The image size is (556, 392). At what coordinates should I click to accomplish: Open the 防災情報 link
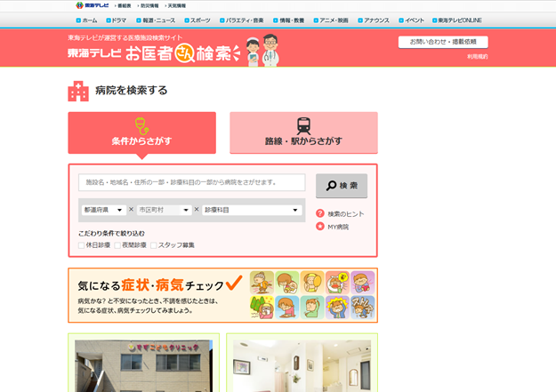tap(149, 5)
